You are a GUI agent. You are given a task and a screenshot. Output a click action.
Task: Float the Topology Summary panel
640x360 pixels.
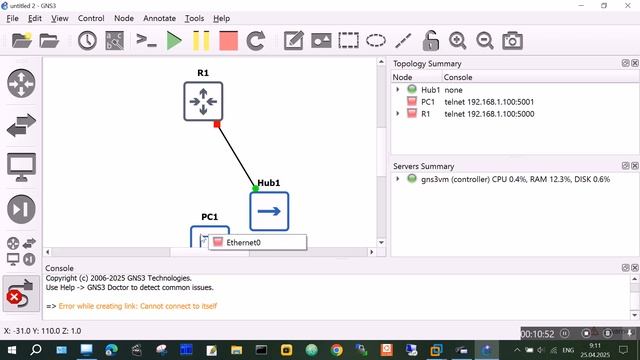tap(625, 63)
